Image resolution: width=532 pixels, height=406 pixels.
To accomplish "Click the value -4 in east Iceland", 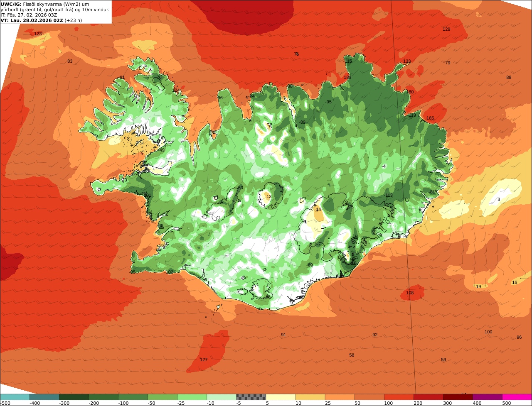I will 384,166.
